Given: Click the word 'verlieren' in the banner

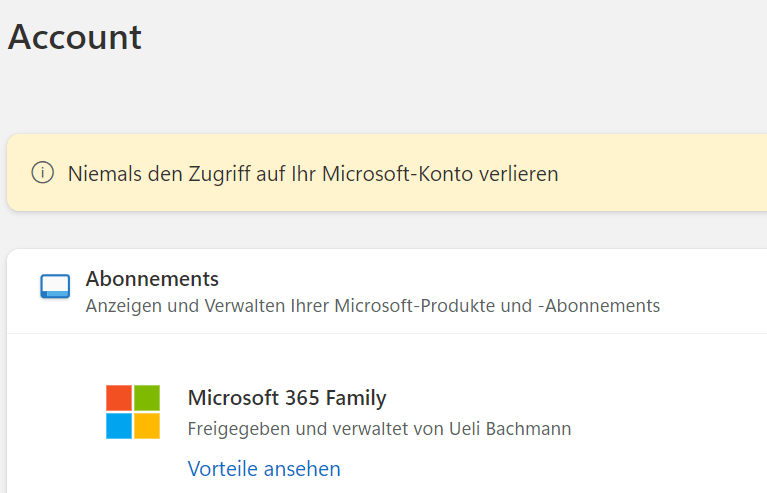Looking at the screenshot, I should (x=518, y=174).
